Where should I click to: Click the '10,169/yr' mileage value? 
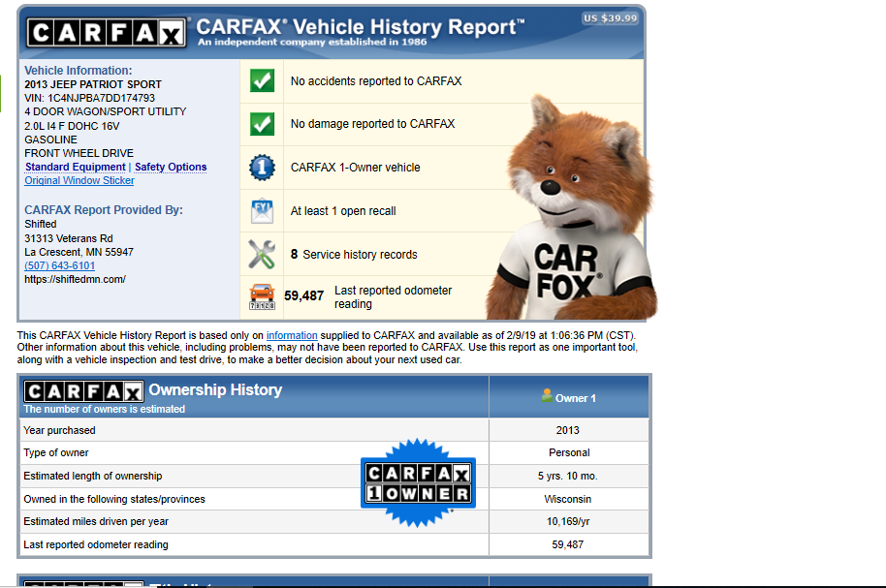point(568,522)
